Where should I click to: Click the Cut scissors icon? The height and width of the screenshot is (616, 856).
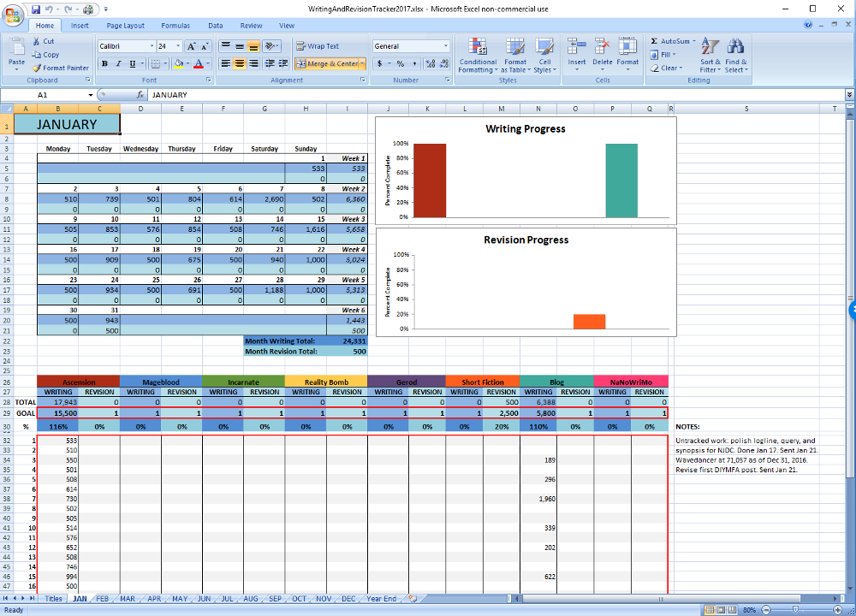[x=37, y=41]
